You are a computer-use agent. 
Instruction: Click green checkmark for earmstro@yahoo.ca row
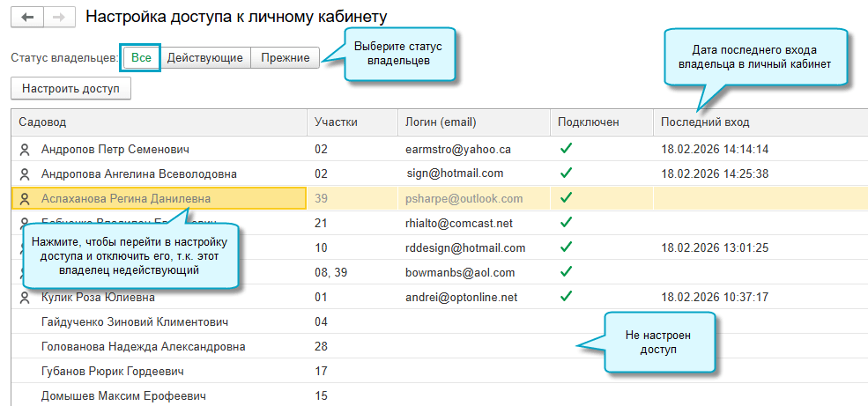tap(566, 149)
